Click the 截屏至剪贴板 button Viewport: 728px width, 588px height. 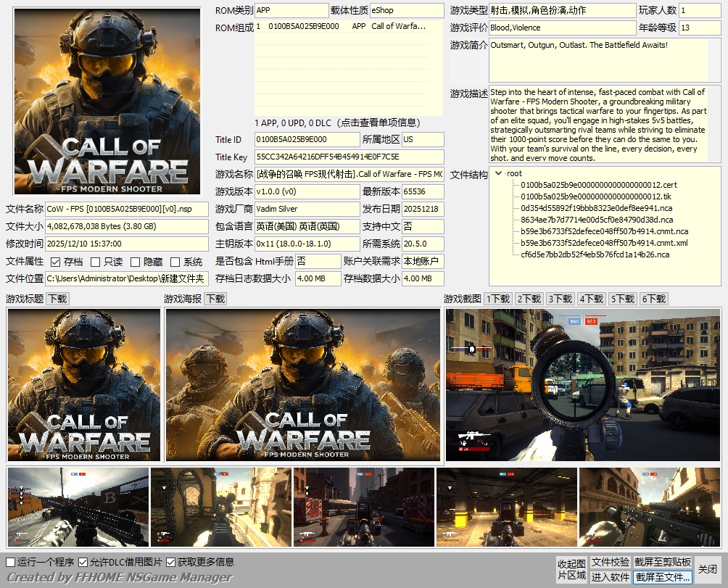pyautogui.click(x=663, y=562)
